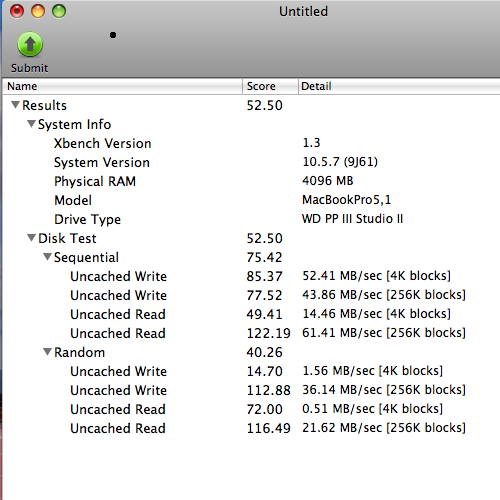
Task: Click detail 0.51 MB/sec [4K blocks]
Action: click(373, 409)
